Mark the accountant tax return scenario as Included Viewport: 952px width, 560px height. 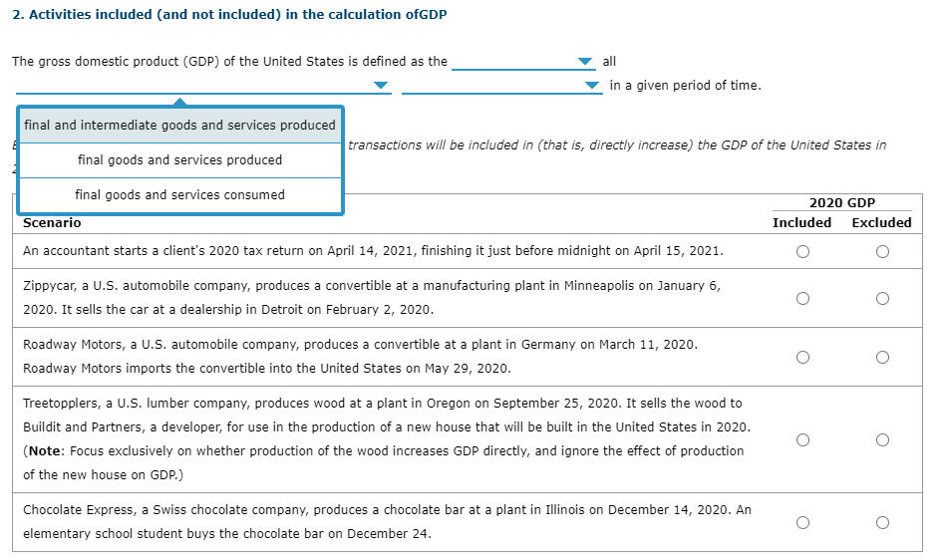pos(802,251)
